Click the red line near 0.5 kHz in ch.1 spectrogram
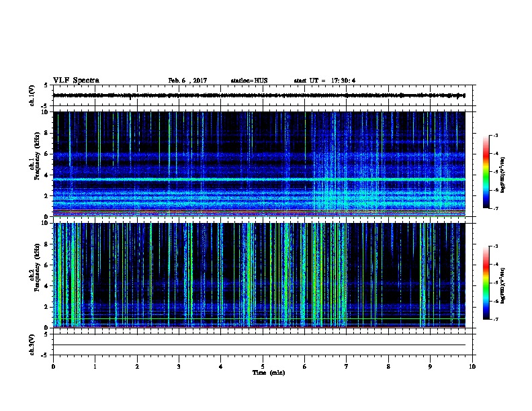The image size is (532, 411). click(x=259, y=212)
